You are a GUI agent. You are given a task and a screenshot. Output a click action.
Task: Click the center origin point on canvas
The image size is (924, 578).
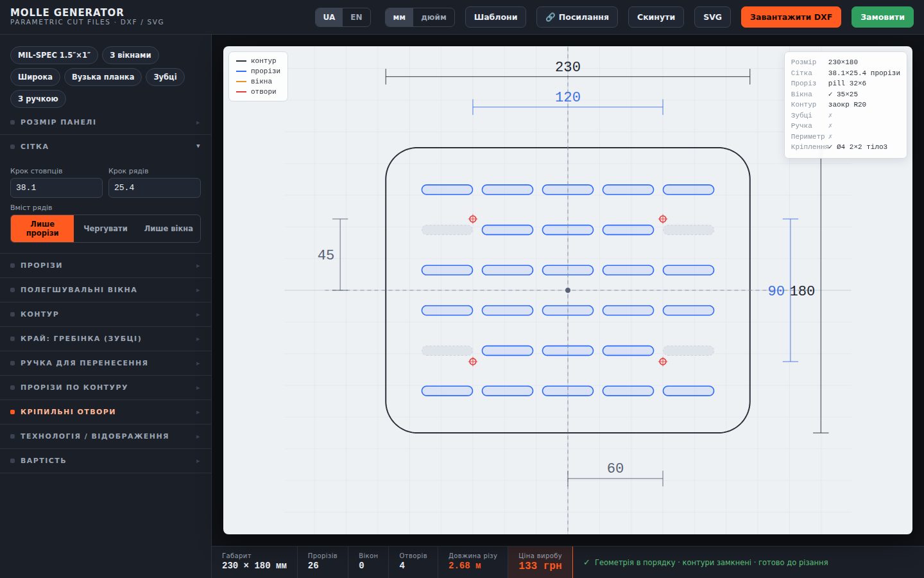coord(568,290)
